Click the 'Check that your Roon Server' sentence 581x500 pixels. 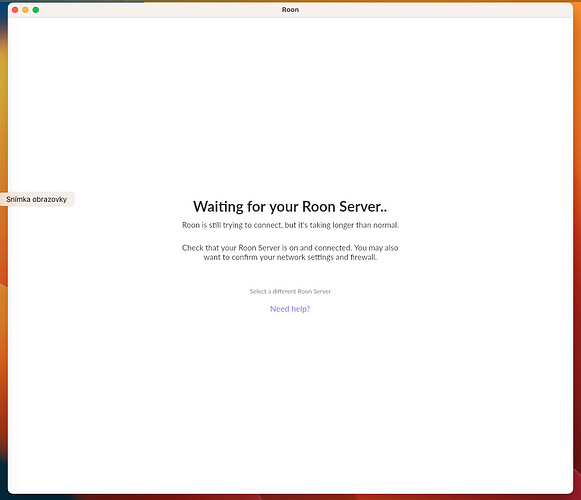point(290,248)
